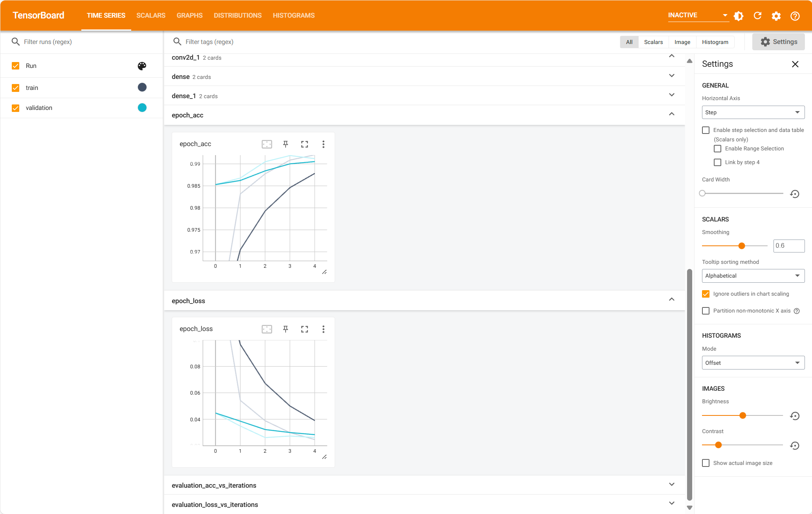
Task: Click the Smoothing slider handle
Action: click(x=742, y=246)
